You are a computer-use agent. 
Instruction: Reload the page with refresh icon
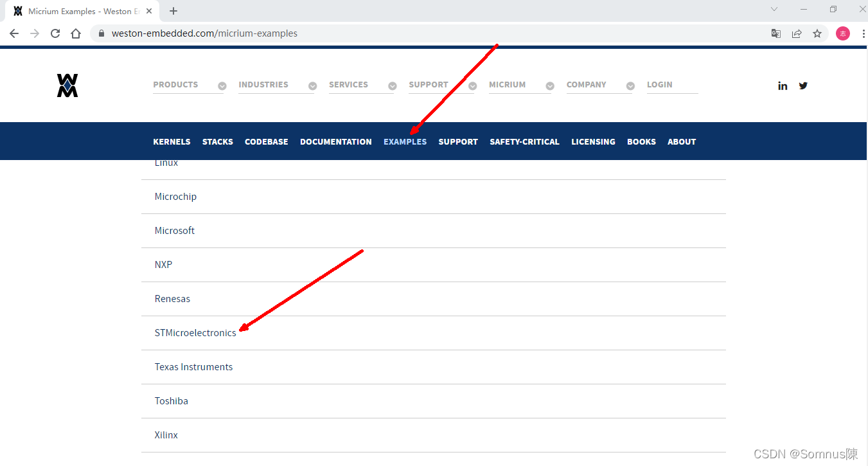[x=55, y=33]
